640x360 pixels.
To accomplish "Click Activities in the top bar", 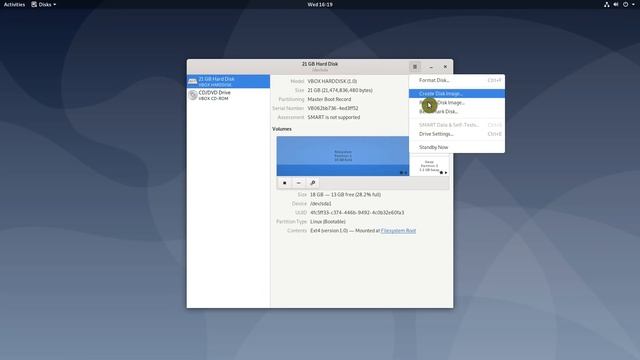I will [x=14, y=4].
